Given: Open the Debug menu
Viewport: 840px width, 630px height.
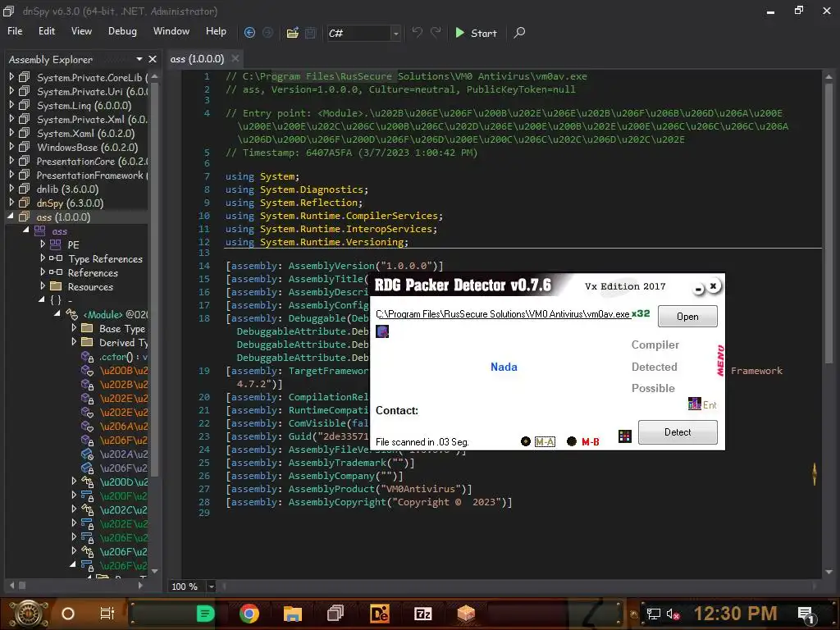Looking at the screenshot, I should [x=122, y=31].
